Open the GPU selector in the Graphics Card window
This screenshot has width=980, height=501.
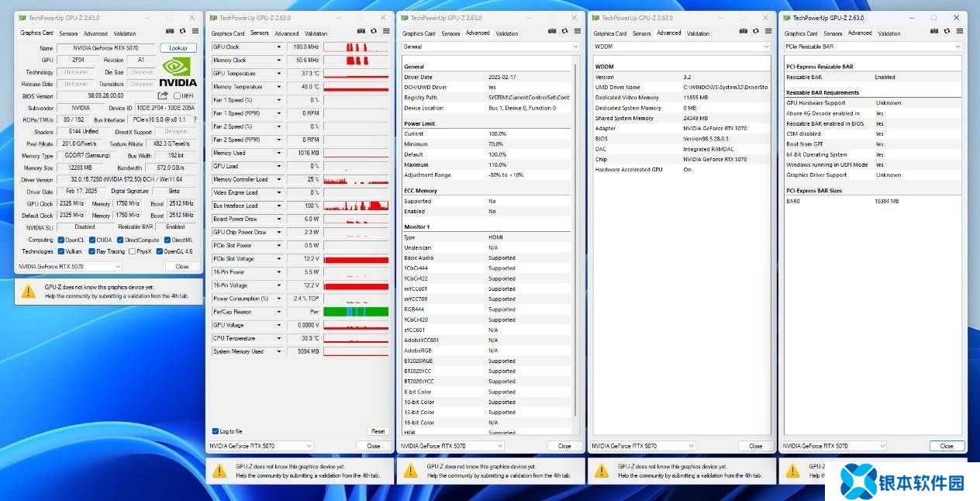pos(70,266)
